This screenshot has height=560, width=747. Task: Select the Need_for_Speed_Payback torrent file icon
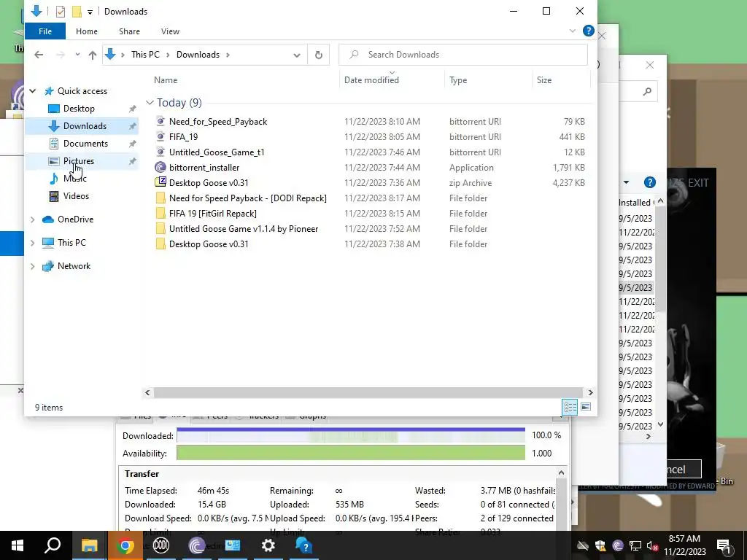(x=160, y=122)
